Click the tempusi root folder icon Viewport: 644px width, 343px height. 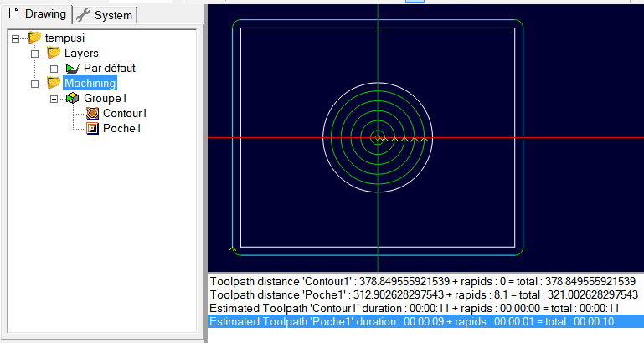pyautogui.click(x=34, y=38)
